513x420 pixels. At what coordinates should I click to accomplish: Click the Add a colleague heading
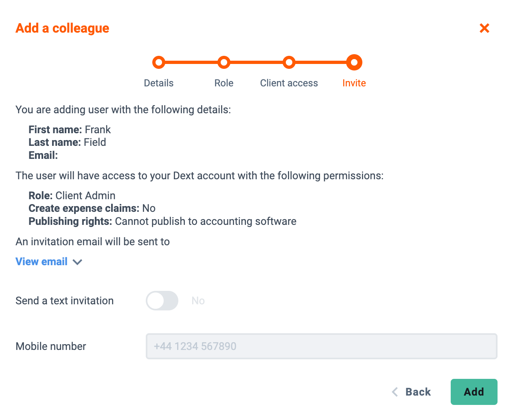point(62,28)
